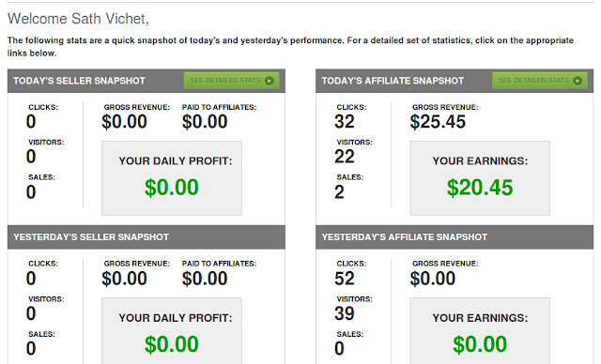Click today's affiliate visitors value 22
601x364 pixels.
345,157
